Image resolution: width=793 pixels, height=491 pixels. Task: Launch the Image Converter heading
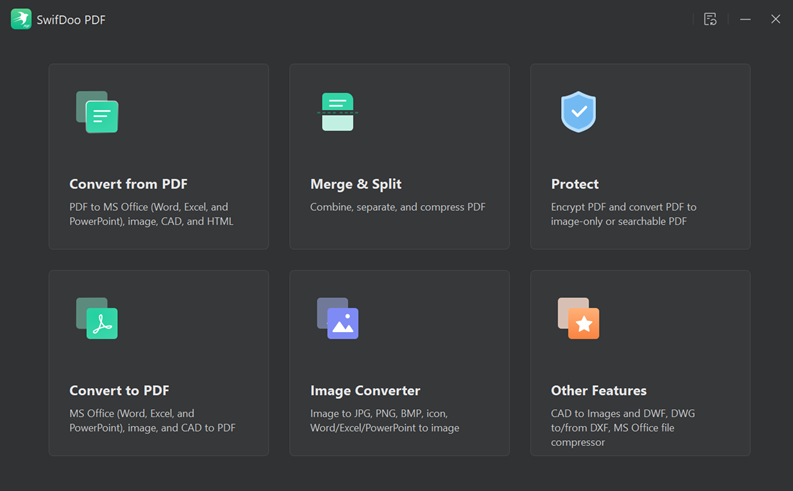coord(365,390)
